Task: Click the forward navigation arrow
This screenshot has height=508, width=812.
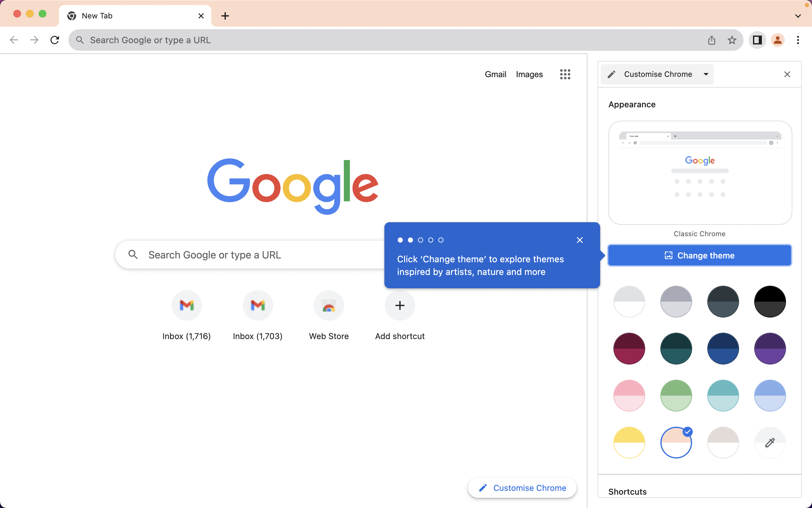Action: coord(34,40)
